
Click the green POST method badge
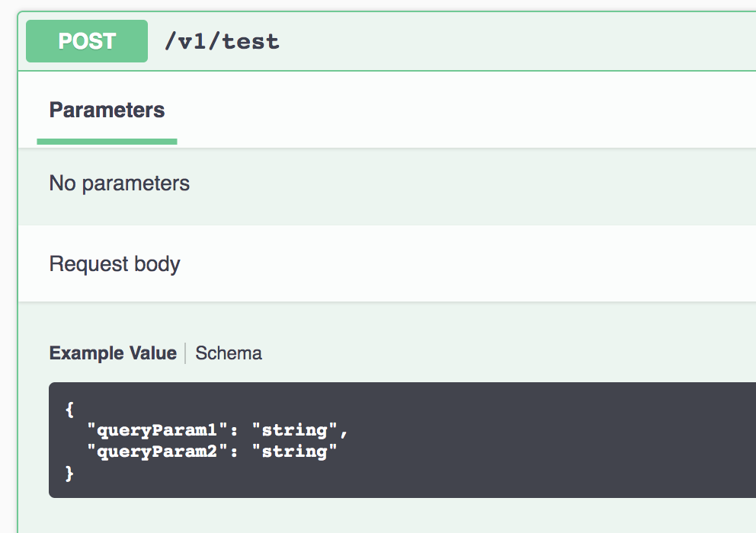86,41
